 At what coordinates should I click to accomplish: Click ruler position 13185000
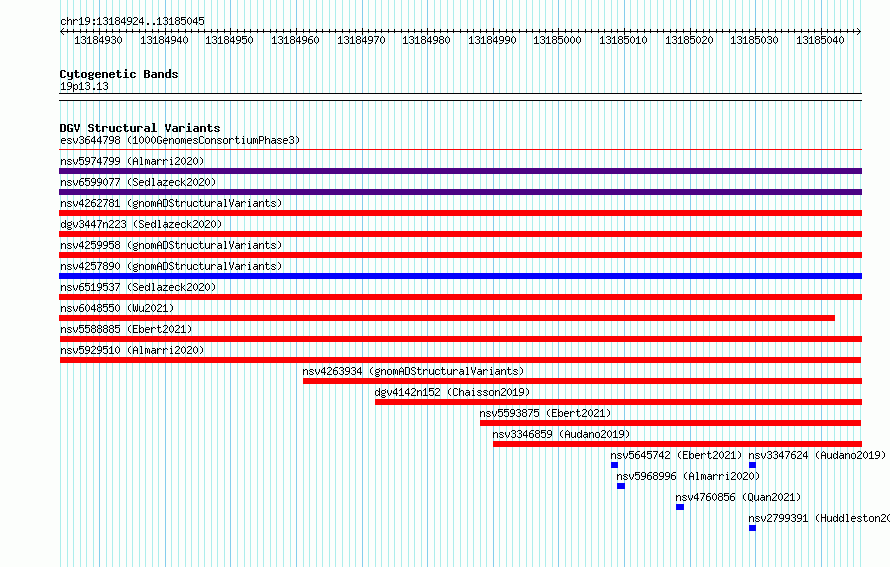coord(557,40)
